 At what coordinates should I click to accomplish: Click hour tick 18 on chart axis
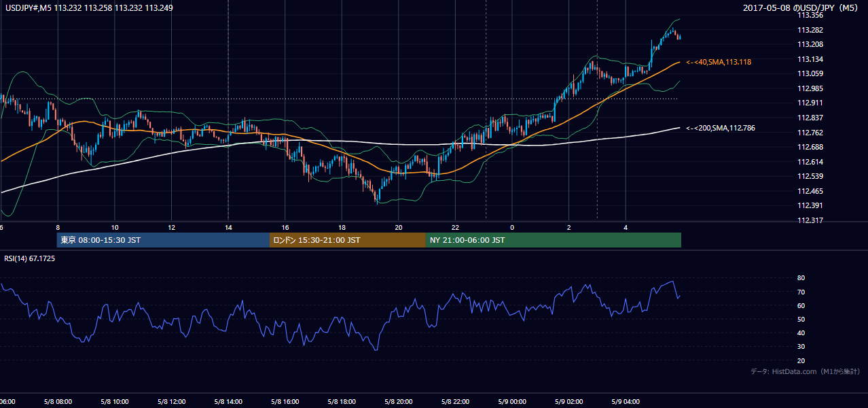coord(342,227)
